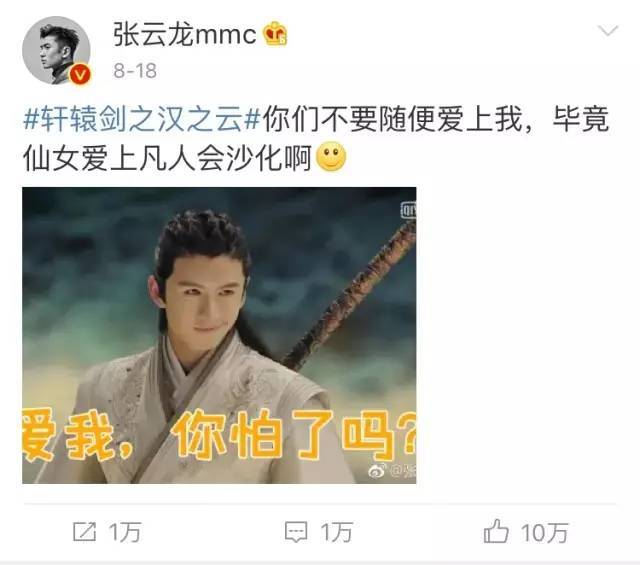Tap the 10万 like count
This screenshot has width=640, height=565.
pos(544,533)
